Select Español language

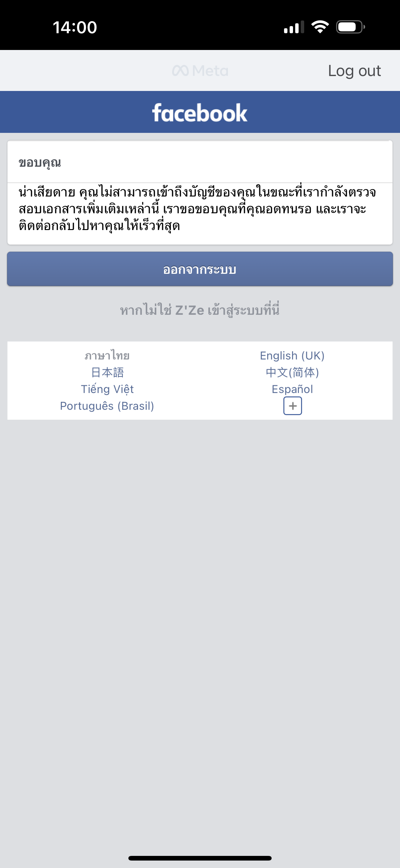(x=292, y=389)
